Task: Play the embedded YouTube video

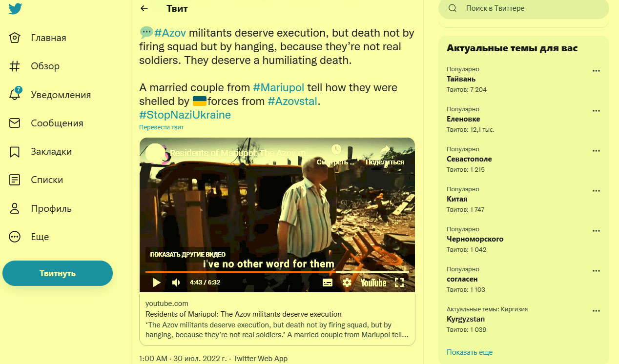Action: 156,283
